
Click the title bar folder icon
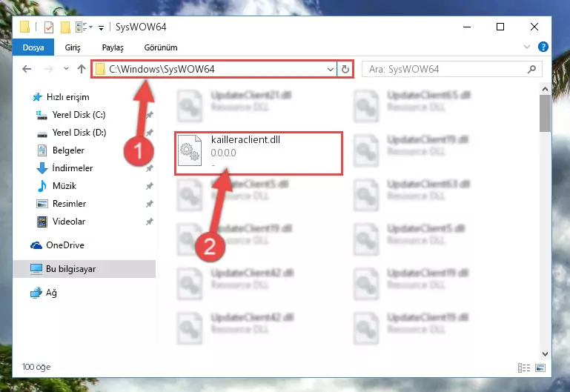click(x=24, y=27)
